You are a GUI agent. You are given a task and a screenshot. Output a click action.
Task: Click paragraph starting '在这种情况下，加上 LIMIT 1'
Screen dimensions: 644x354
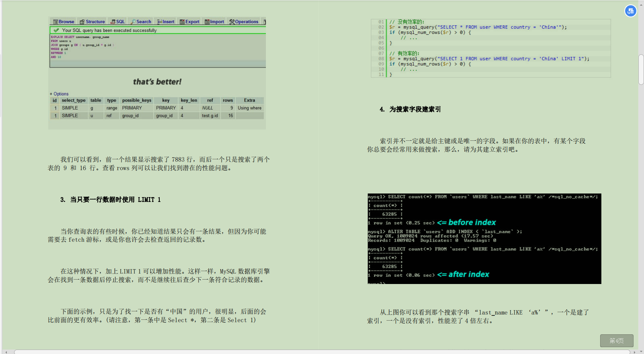(x=159, y=276)
